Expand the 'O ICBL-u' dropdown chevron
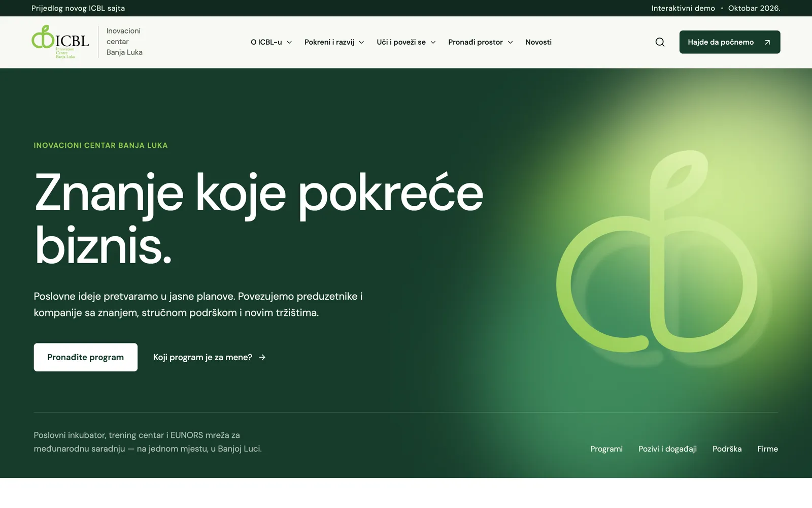 [x=289, y=42]
